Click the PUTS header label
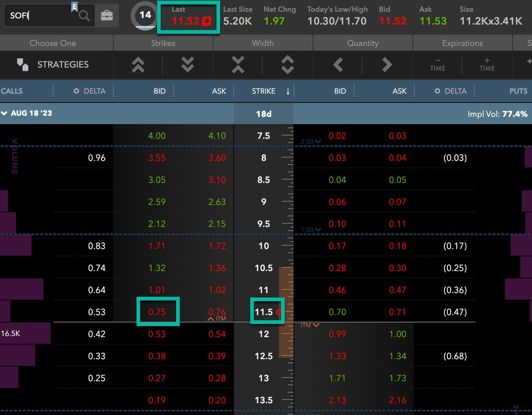The image size is (532, 415). point(518,91)
